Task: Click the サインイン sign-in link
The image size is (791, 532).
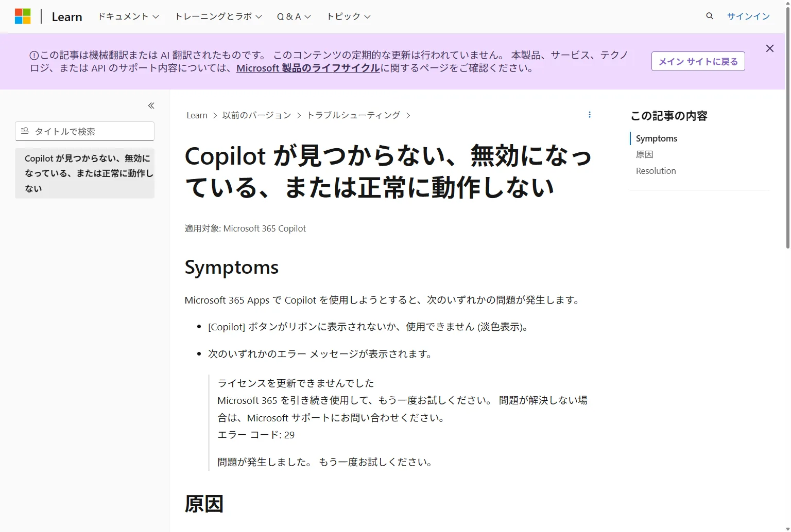Action: coord(748,16)
